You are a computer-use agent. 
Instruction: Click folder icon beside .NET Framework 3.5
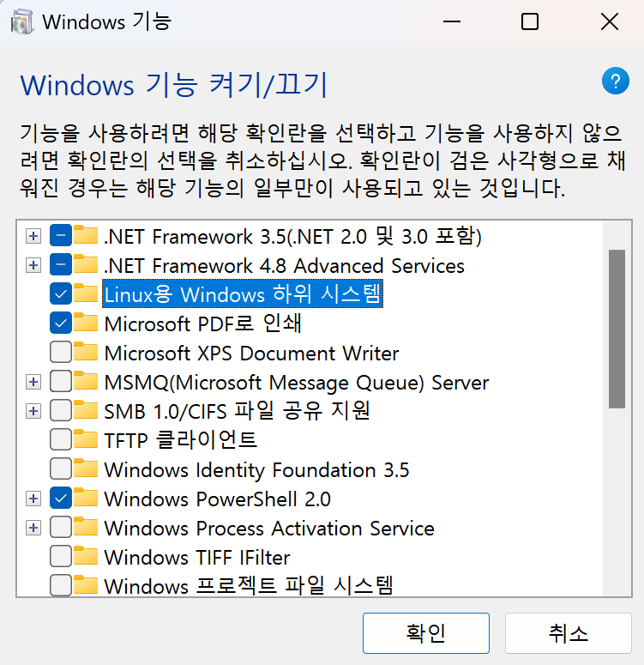(x=86, y=235)
